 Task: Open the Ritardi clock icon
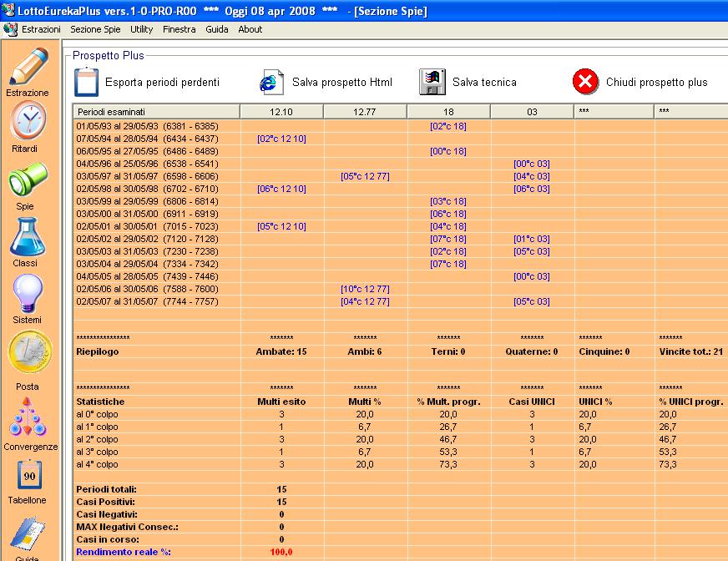(x=28, y=121)
